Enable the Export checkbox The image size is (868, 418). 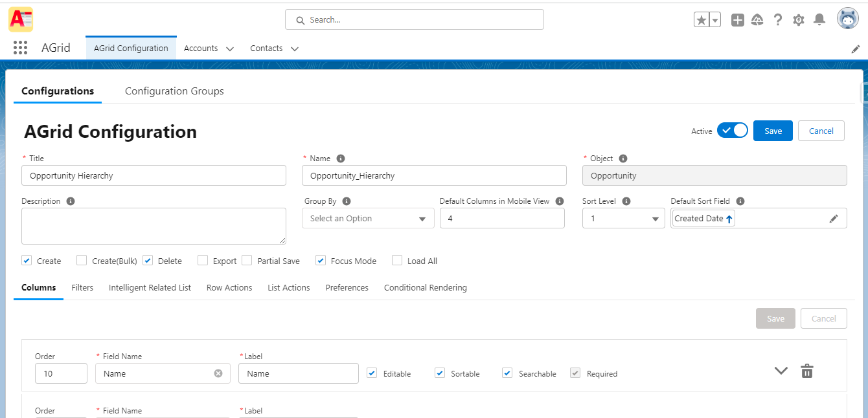(x=203, y=260)
